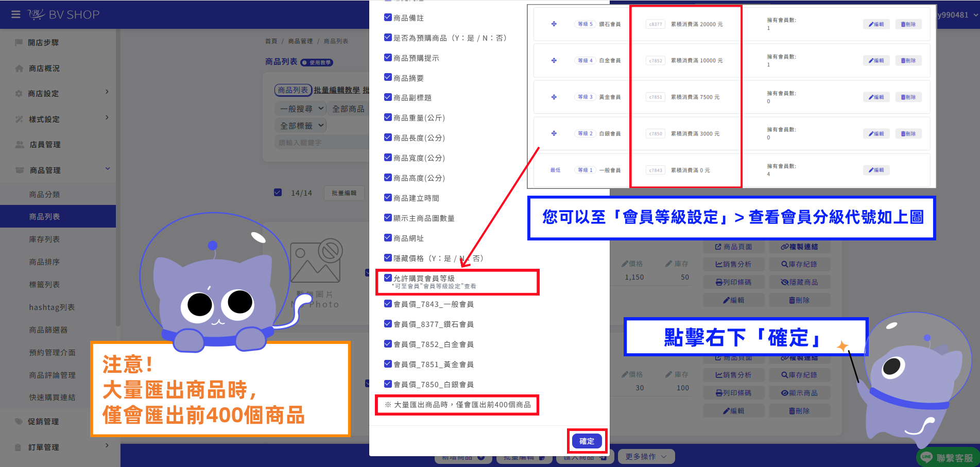The image size is (980, 467).
Task: Click the icon beside 樣式設定
Action: coord(19,119)
